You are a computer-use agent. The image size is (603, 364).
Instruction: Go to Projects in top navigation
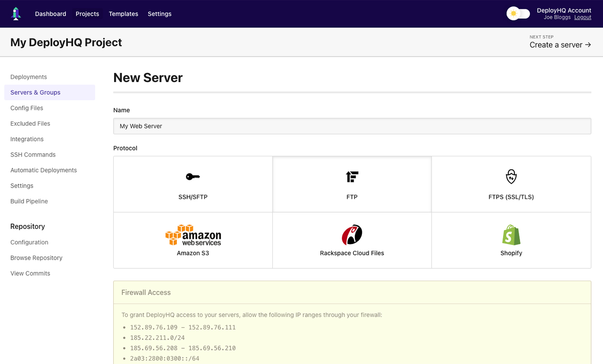pyautogui.click(x=87, y=14)
